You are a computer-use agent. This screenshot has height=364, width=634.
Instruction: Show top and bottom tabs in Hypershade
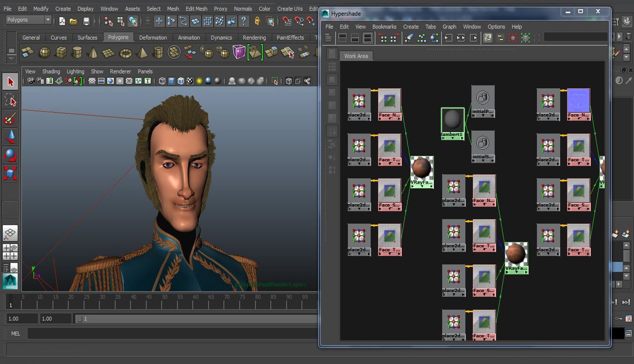367,38
